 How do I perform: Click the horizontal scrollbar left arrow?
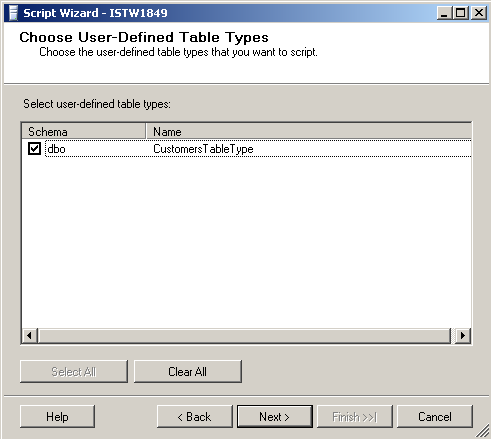(30, 335)
